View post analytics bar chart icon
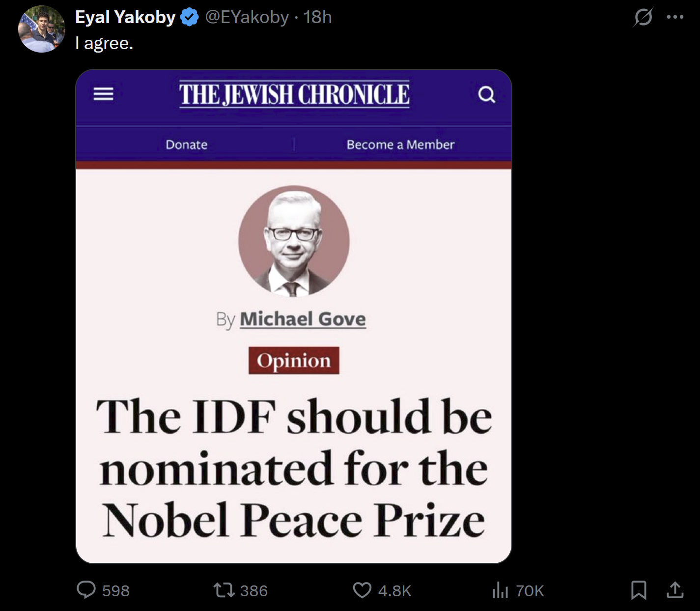This screenshot has height=611, width=700. (500, 590)
